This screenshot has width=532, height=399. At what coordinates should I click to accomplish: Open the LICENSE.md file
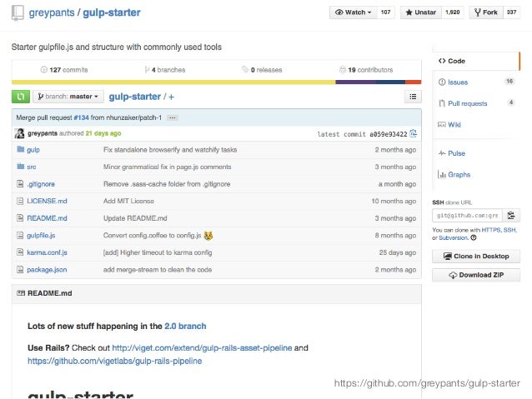(x=48, y=201)
